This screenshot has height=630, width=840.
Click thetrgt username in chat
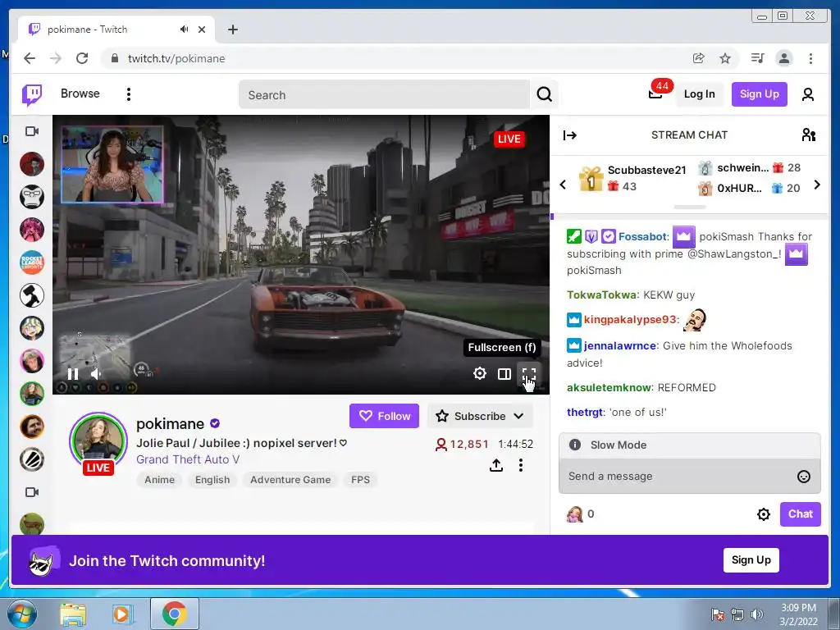click(x=585, y=413)
